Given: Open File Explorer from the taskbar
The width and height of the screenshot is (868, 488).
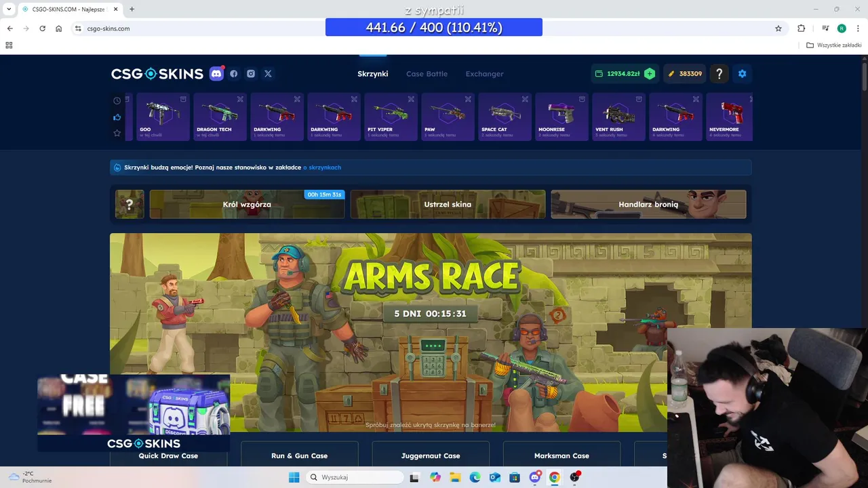Looking at the screenshot, I should [x=455, y=477].
